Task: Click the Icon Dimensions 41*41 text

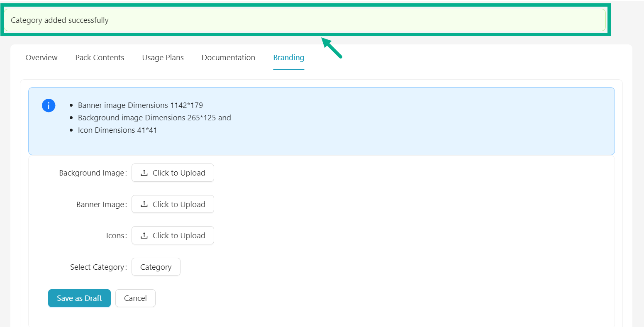Action: point(117,130)
